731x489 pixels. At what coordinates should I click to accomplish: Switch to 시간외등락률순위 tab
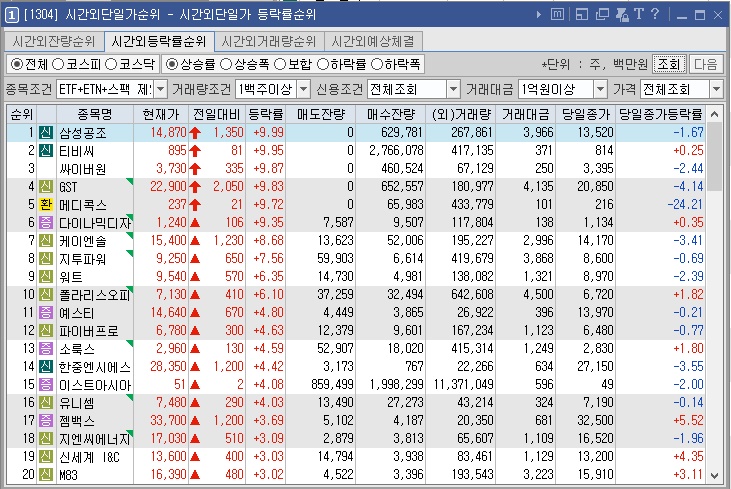point(159,41)
